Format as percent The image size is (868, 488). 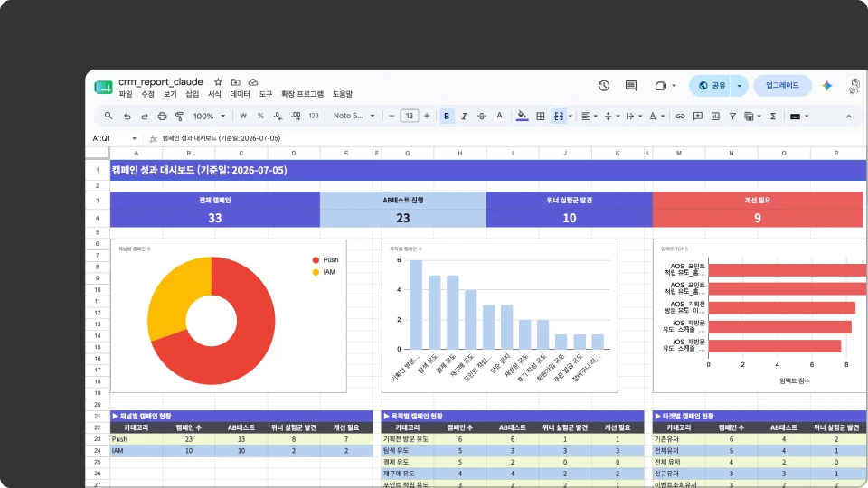260,117
